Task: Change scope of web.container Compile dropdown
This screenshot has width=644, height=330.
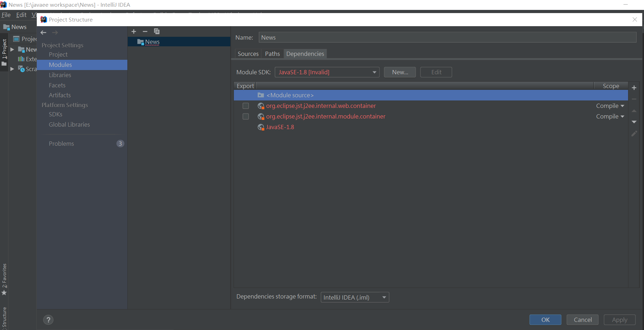Action: (x=610, y=106)
